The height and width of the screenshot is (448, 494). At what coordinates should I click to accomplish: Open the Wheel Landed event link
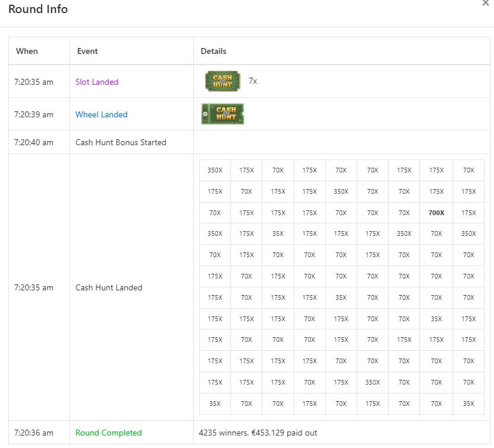coord(101,114)
